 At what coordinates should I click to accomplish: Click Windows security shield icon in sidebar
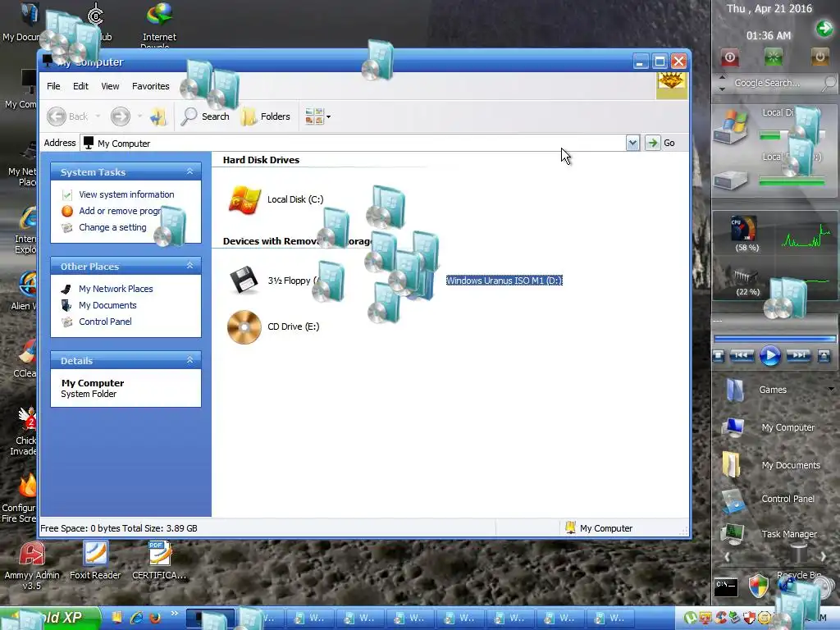tap(759, 586)
